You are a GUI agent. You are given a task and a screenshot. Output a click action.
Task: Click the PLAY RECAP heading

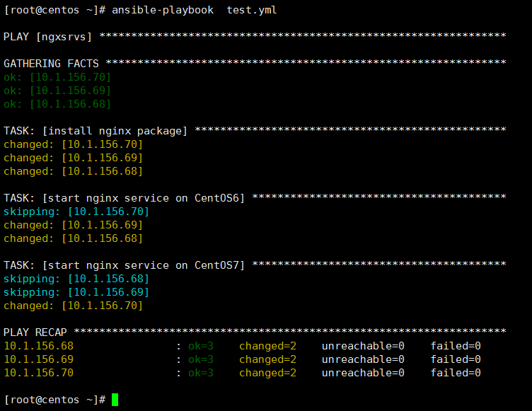tap(35, 332)
